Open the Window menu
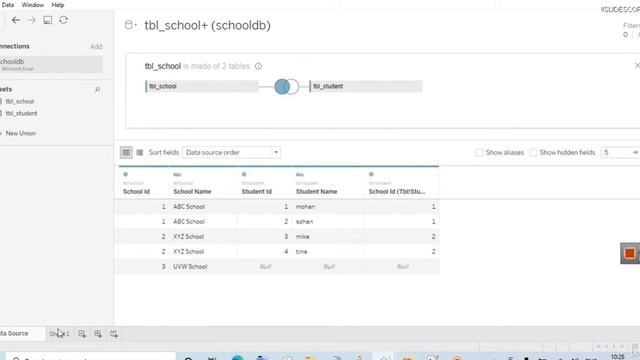The width and height of the screenshot is (640, 360). [x=33, y=5]
